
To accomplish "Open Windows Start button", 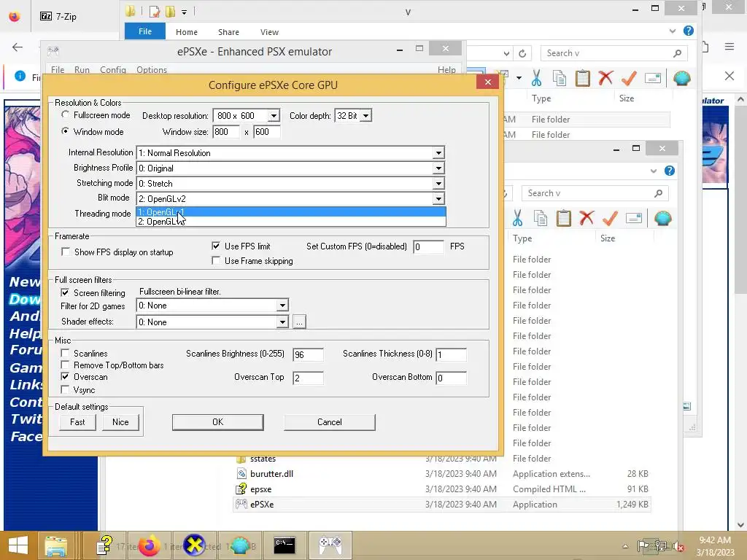I will tap(18, 545).
